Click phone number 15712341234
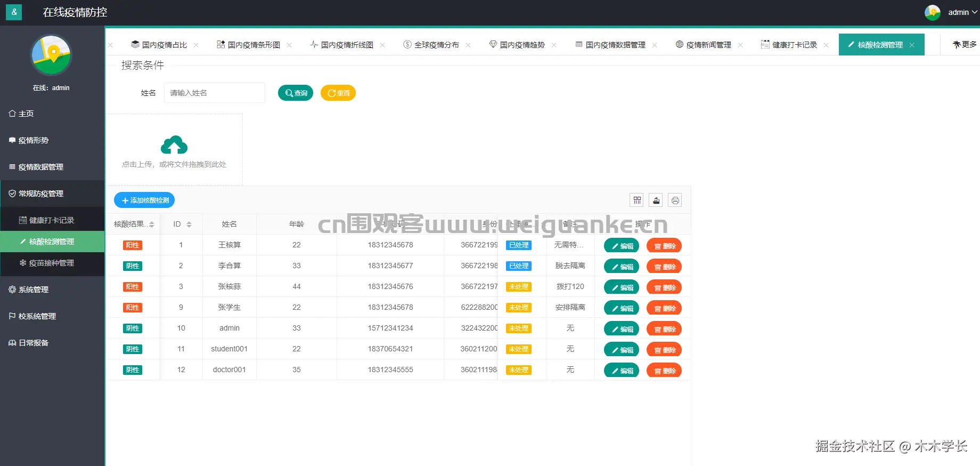 click(390, 328)
